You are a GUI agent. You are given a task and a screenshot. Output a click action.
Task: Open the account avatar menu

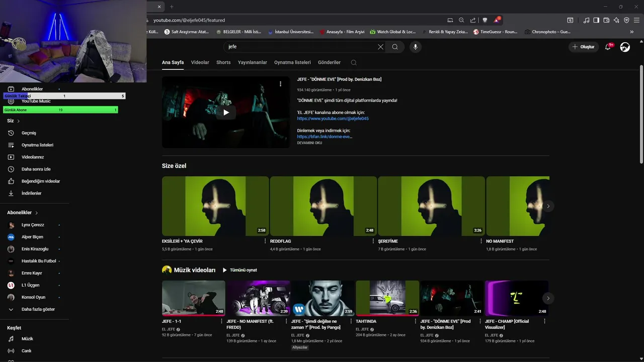pos(625,47)
